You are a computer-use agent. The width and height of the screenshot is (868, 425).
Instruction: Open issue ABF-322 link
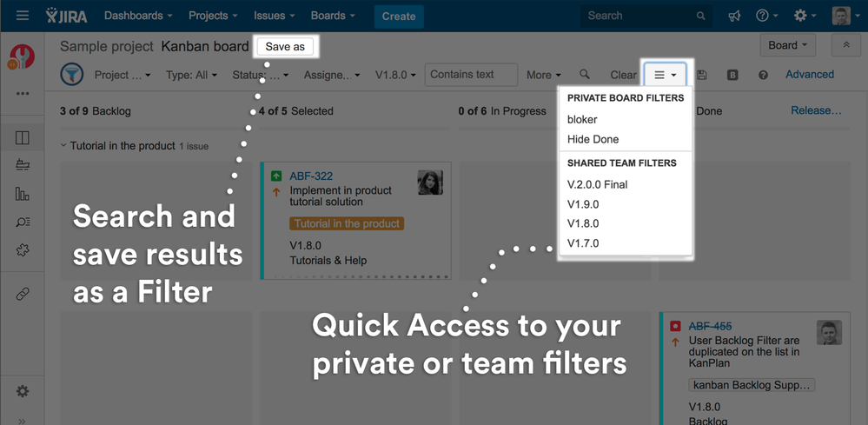tap(311, 176)
